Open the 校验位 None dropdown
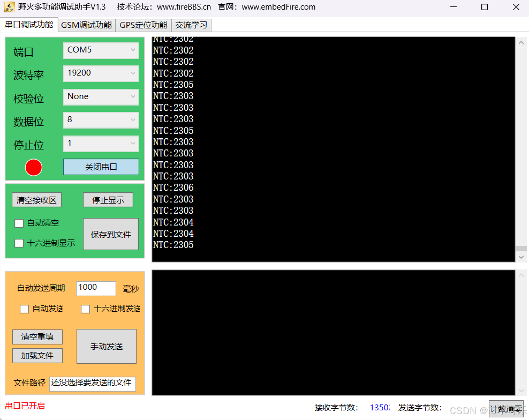This screenshot has width=529, height=420. point(101,96)
